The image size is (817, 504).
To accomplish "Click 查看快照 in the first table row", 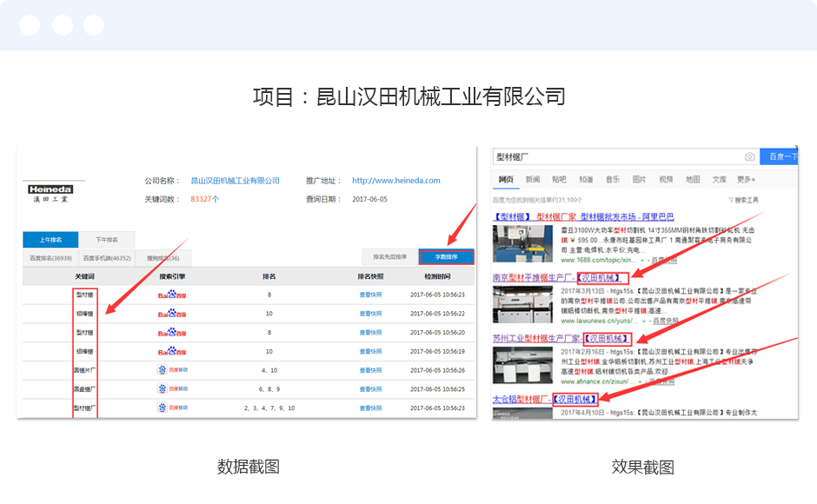I will click(371, 295).
